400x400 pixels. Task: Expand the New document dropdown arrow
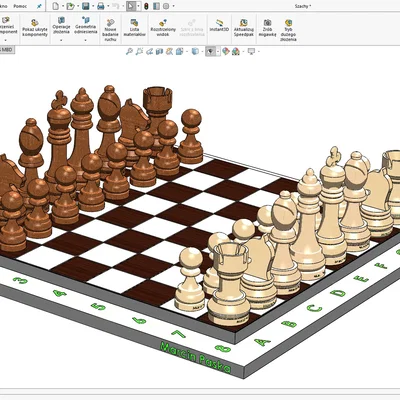point(63,6)
